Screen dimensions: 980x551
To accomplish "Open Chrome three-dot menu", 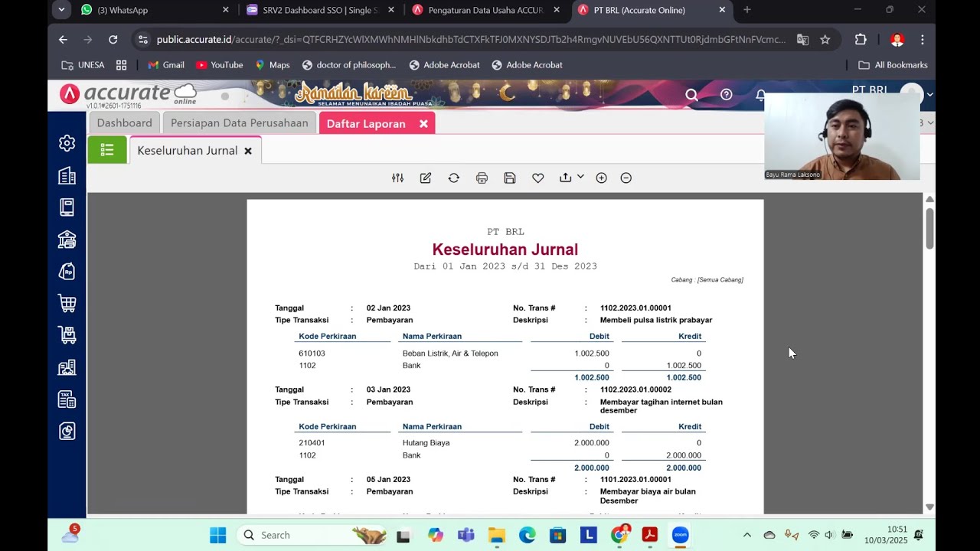I will (x=923, y=40).
